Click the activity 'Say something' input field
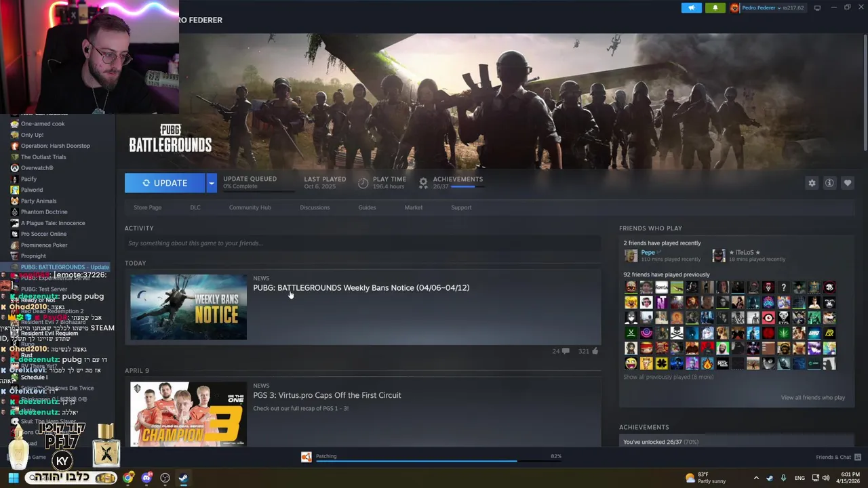The image size is (868, 488). tap(363, 243)
